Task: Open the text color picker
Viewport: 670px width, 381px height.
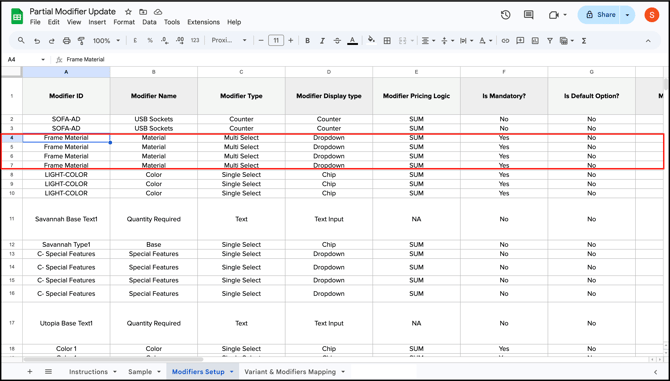Action: (352, 41)
